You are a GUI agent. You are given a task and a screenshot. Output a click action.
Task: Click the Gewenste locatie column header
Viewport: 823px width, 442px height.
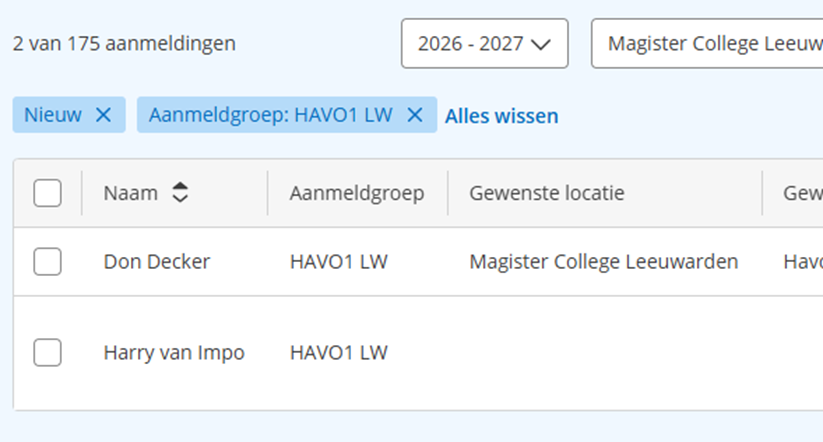coord(547,193)
